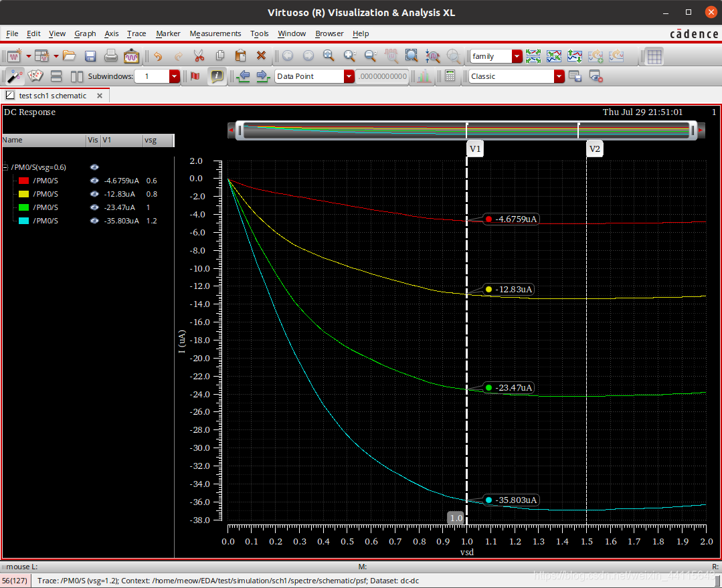This screenshot has width=722, height=588.
Task: Click the V2 vertical marker label
Action: [x=595, y=149]
